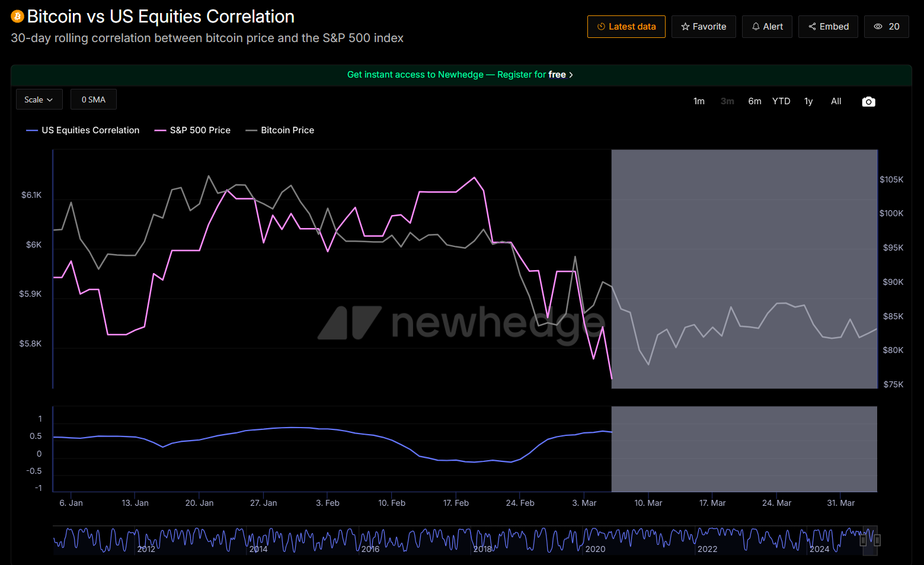
Task: Select the 1m time range
Action: (699, 101)
